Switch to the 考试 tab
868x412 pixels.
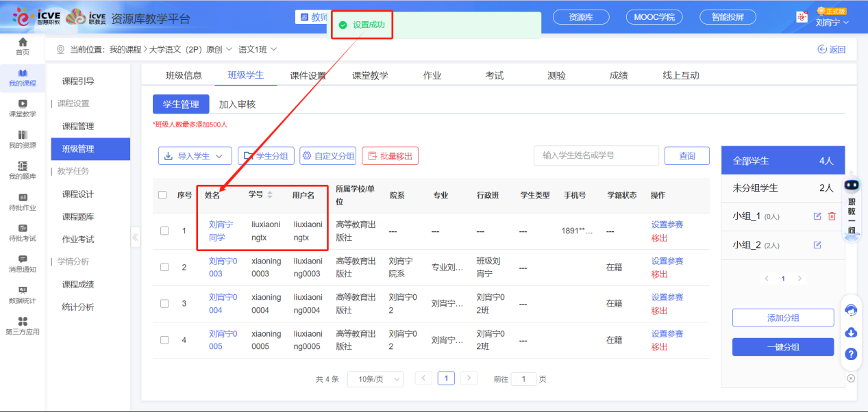[494, 75]
